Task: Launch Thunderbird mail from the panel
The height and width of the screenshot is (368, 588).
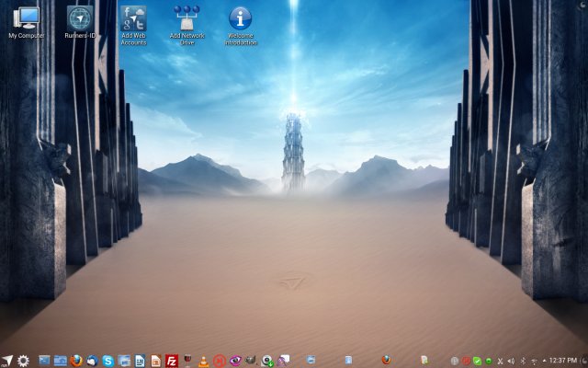Action: [92, 361]
